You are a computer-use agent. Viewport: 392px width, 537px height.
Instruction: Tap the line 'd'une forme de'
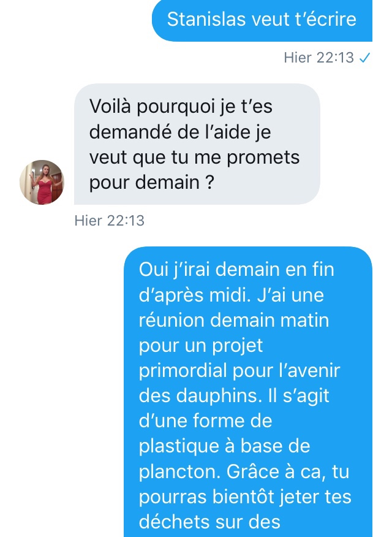point(206,421)
